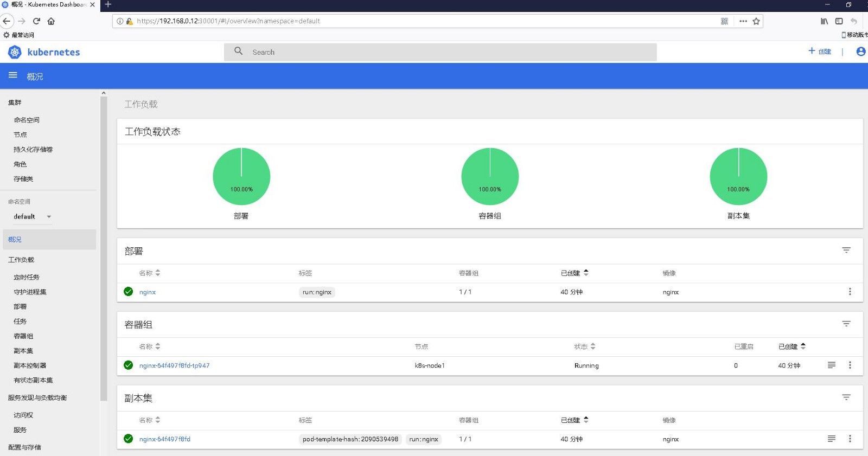Click sidebar vertical scrollbar
This screenshot has width=868, height=456.
[x=104, y=249]
